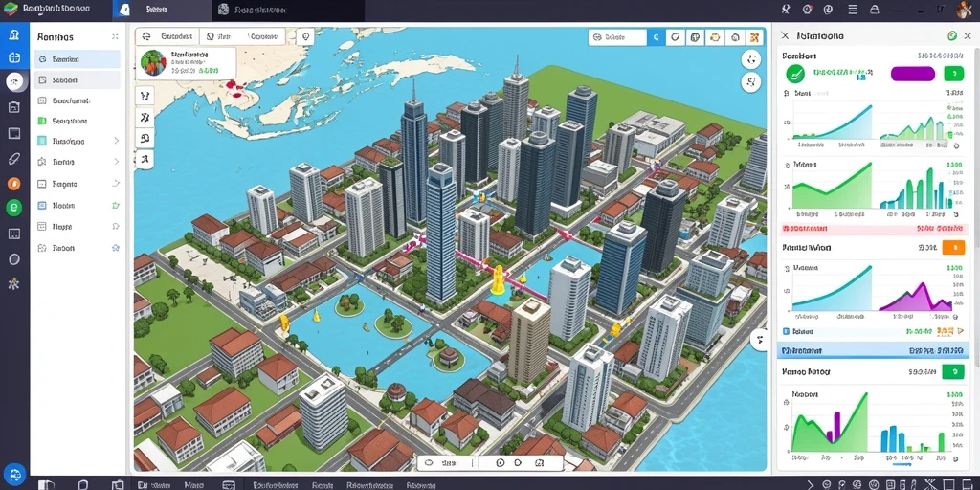This screenshot has height=490, width=980.
Task: Click the building icon atop the left rail
Action: [x=13, y=33]
